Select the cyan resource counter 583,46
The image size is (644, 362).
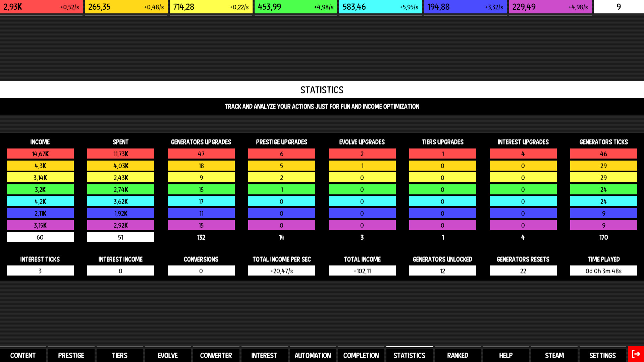pos(380,7)
